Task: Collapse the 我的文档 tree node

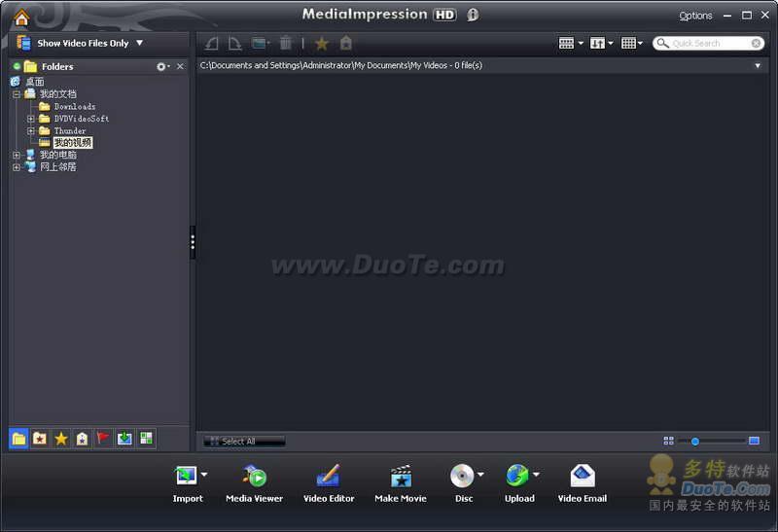Action: [17, 93]
